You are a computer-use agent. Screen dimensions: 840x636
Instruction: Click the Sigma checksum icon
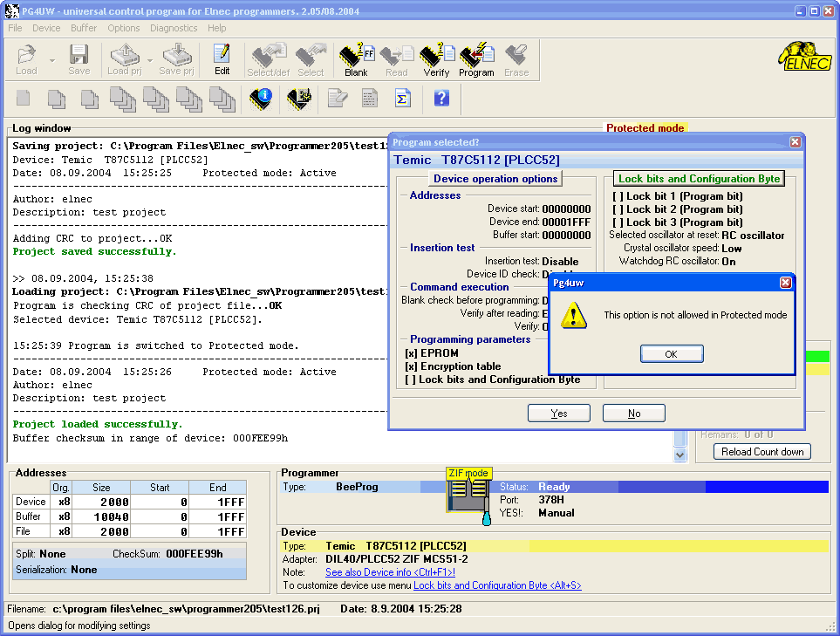pyautogui.click(x=402, y=99)
